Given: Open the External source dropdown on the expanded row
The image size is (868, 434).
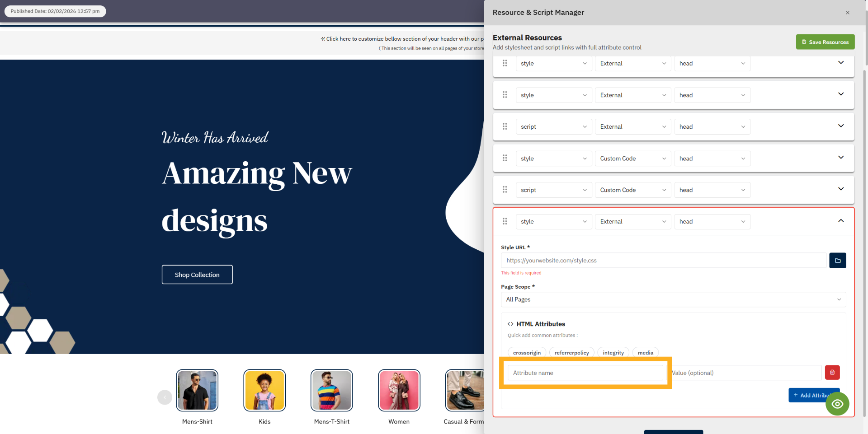Looking at the screenshot, I should (632, 221).
